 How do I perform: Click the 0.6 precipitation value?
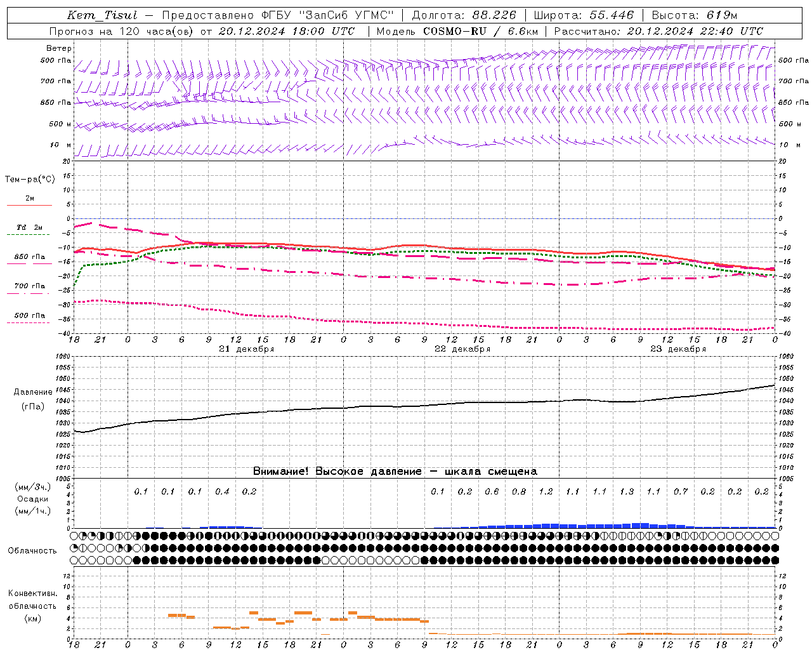[492, 491]
